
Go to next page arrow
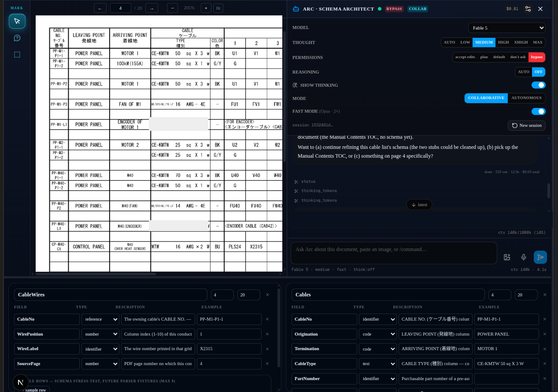tap(152, 8)
